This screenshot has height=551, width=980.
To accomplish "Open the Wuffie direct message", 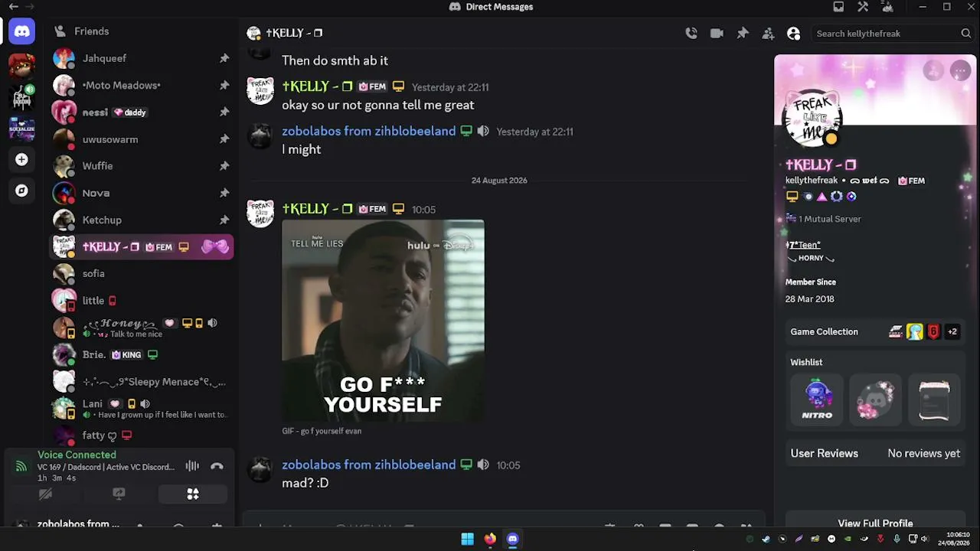I will coord(142,166).
